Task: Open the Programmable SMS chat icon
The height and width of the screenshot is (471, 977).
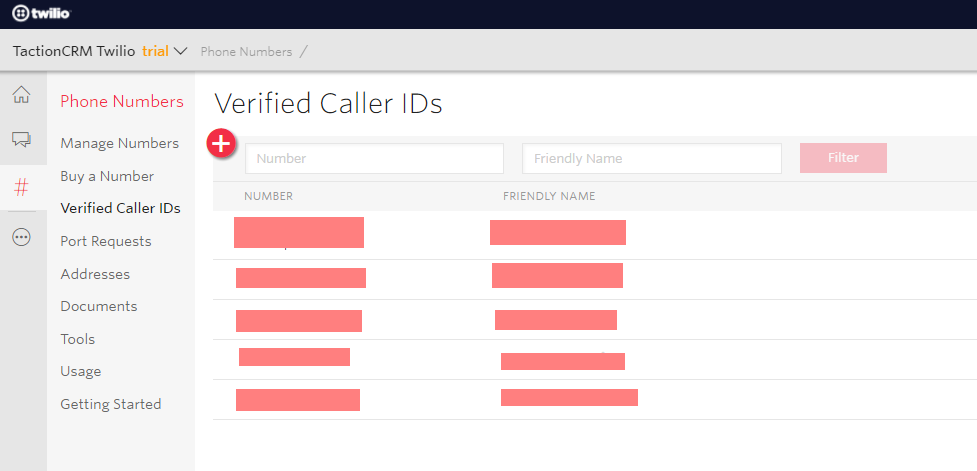Action: coord(21,140)
